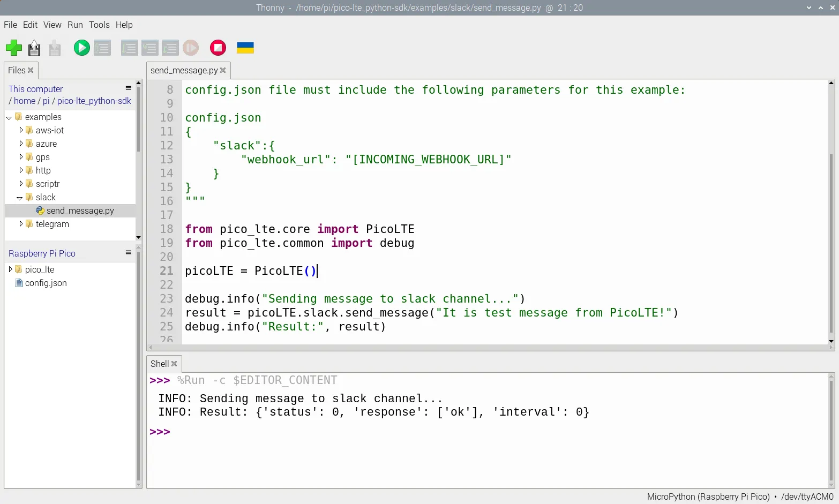Open the Edit menu

tap(30, 25)
